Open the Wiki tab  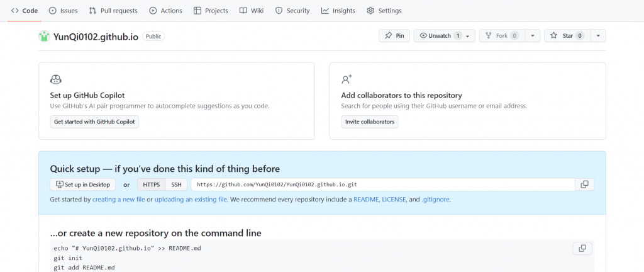pos(252,11)
